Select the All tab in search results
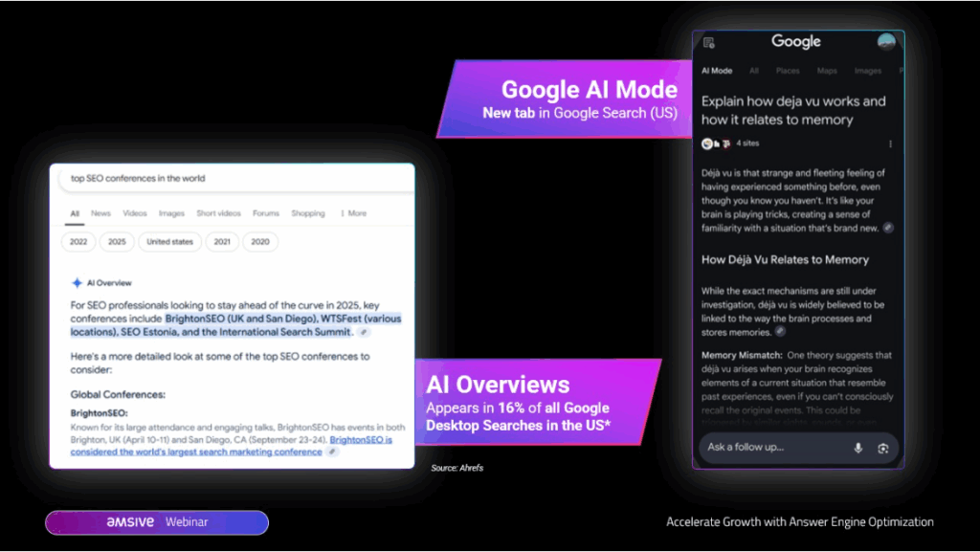 tap(75, 213)
